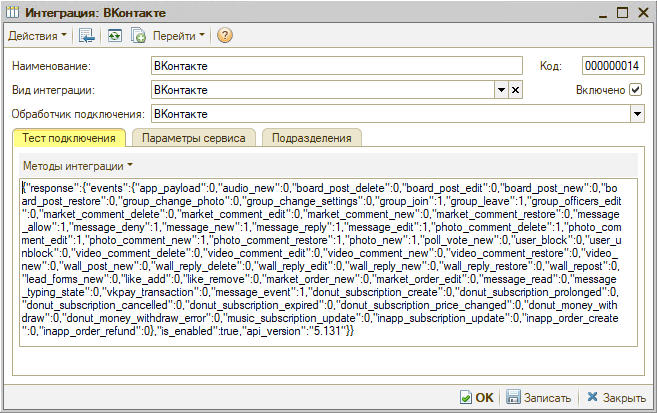Click the OK button

coord(477,398)
